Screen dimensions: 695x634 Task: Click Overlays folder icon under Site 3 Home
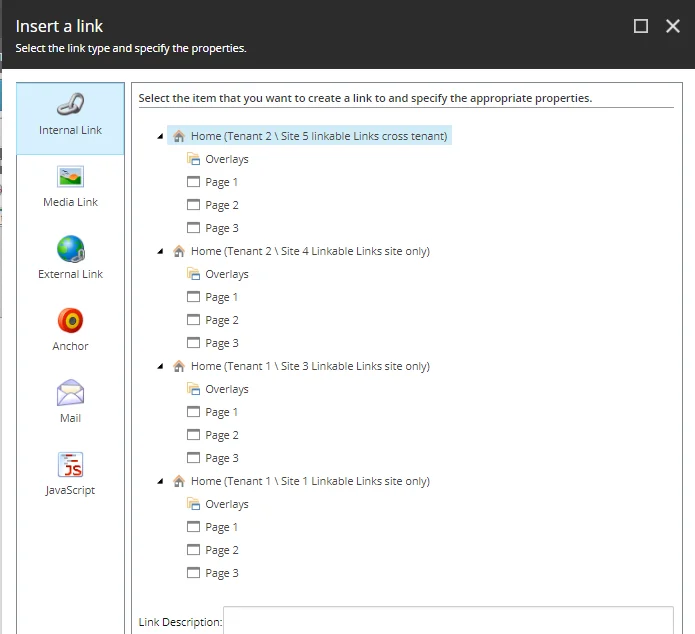[x=193, y=389]
